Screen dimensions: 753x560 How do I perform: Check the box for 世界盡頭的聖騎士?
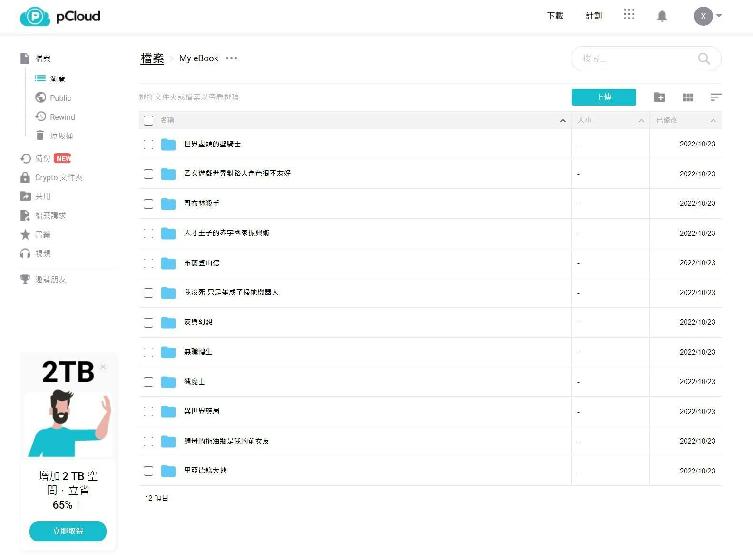click(148, 145)
